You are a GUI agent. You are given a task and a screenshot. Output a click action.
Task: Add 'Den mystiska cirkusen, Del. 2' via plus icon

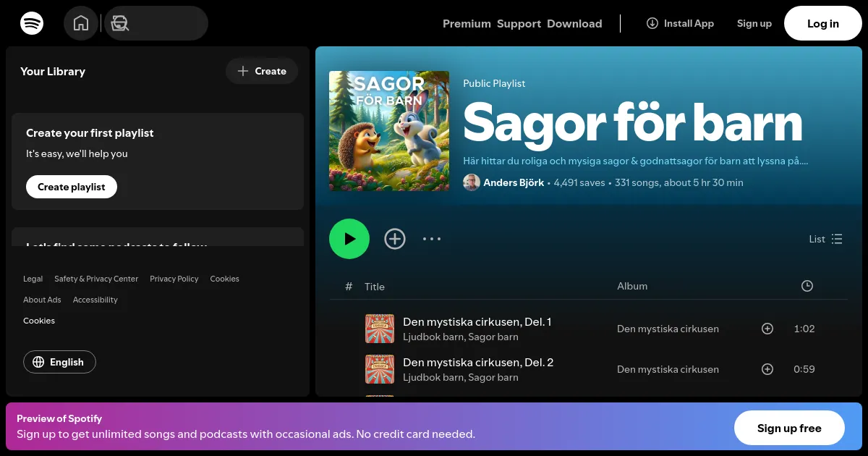[767, 369]
